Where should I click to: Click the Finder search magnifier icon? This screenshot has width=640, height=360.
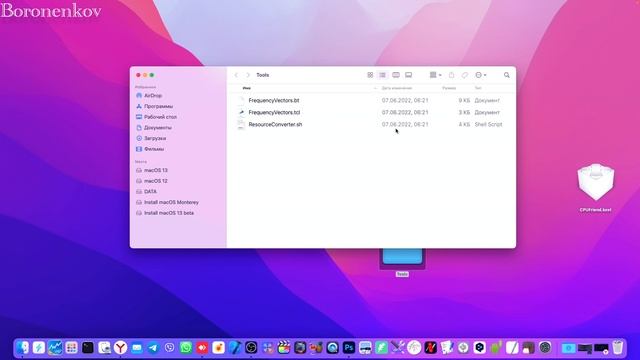click(x=507, y=75)
